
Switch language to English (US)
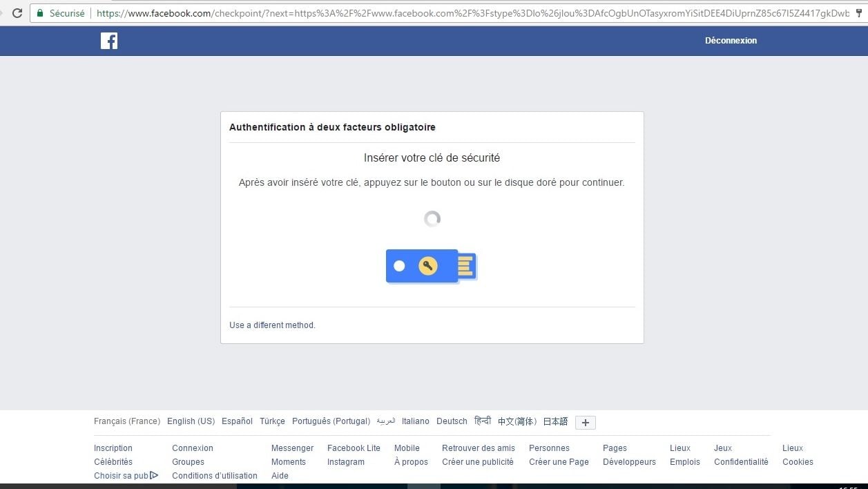(191, 421)
